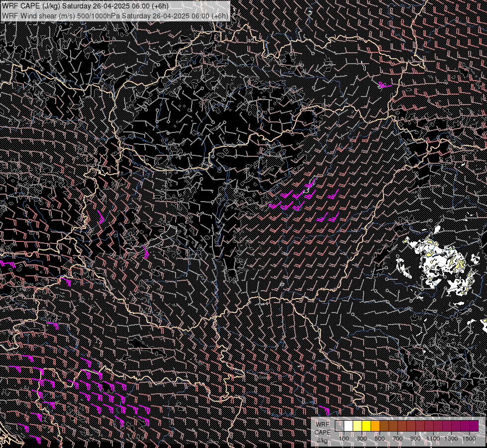This screenshot has width=487, height=448.
Task: Click the 700 legend value
Action: 397,439
